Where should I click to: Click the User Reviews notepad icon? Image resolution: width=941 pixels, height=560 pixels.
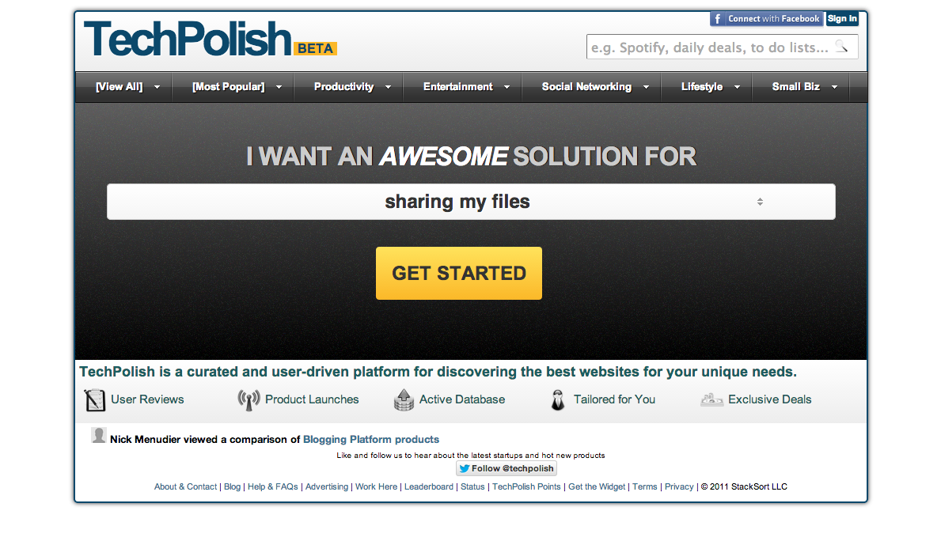[x=95, y=400]
